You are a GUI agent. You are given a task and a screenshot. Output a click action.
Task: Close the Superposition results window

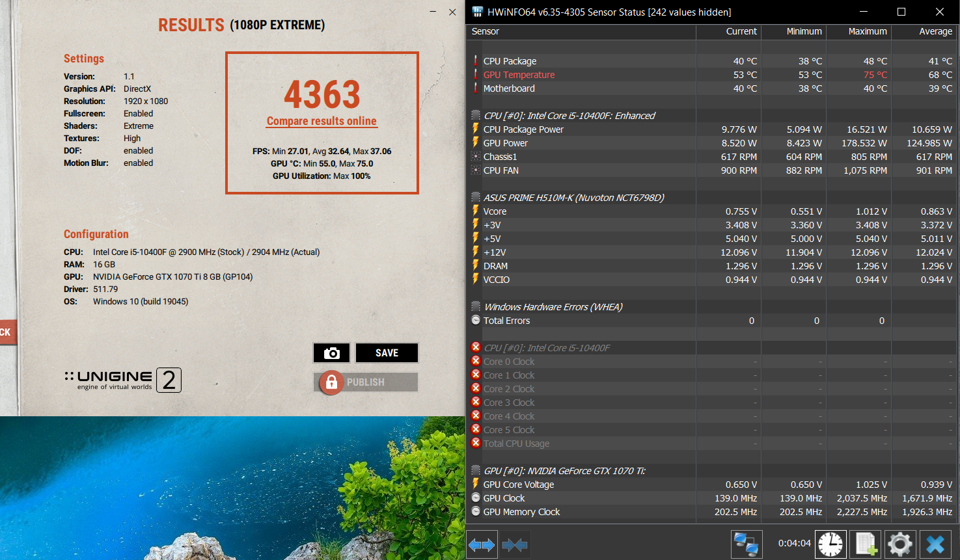tap(452, 12)
